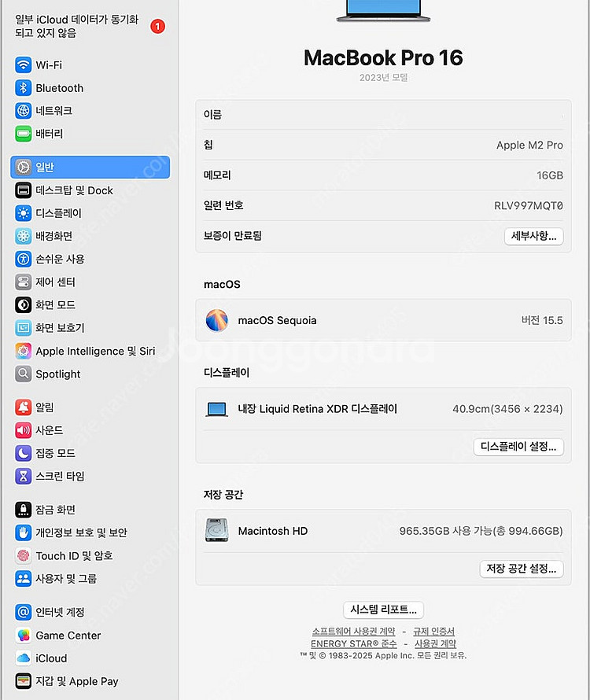This screenshot has height=700, width=590.
Task: Open 규제 인증서 link
Action: click(433, 632)
